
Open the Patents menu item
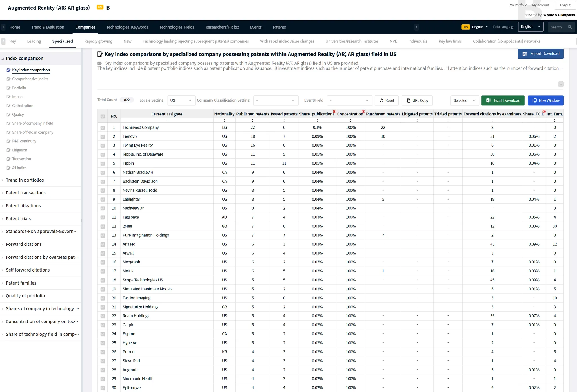[x=279, y=27]
